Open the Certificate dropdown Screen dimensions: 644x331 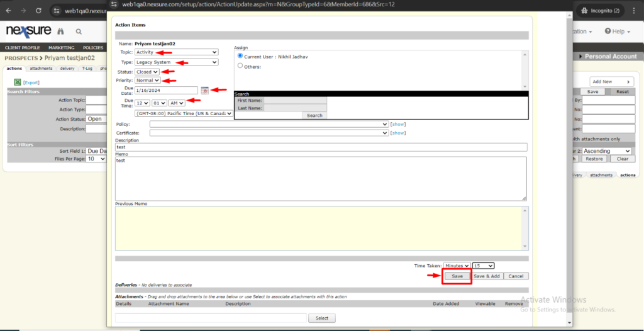(x=269, y=133)
